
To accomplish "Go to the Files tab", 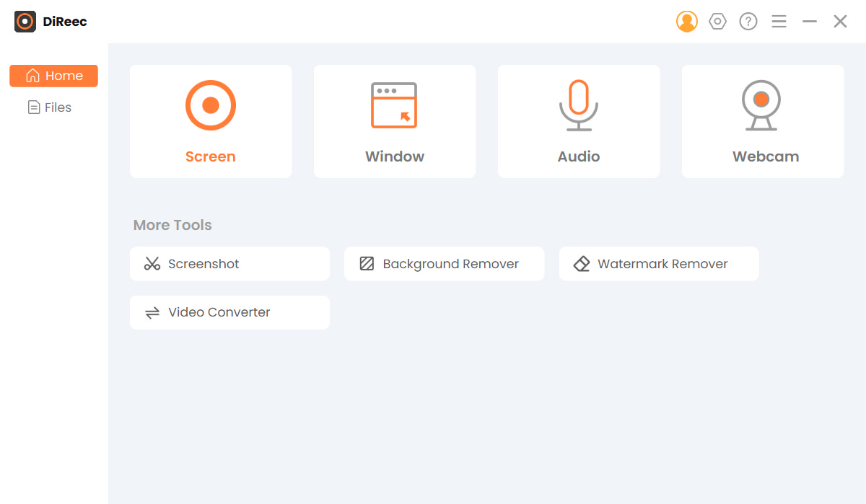I will (50, 107).
